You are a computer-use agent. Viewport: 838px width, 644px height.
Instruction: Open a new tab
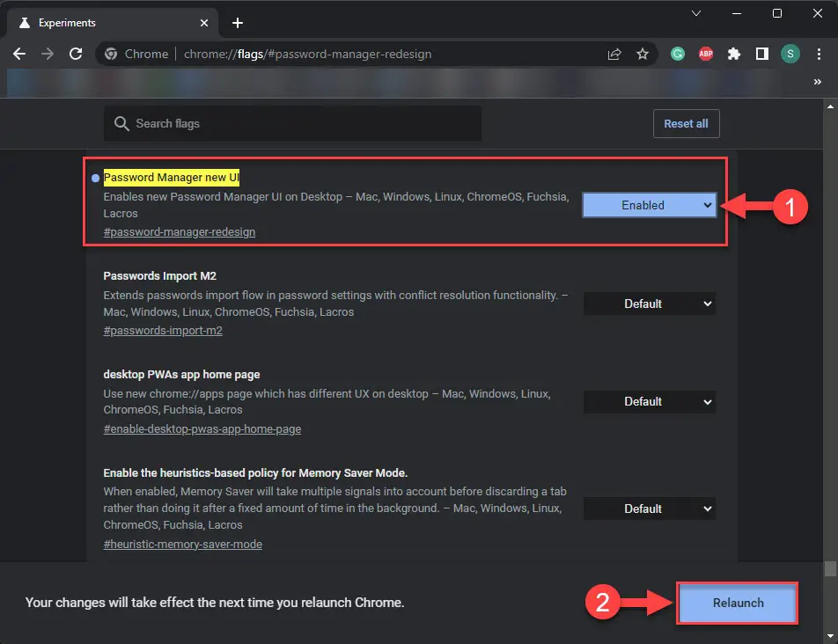click(238, 23)
